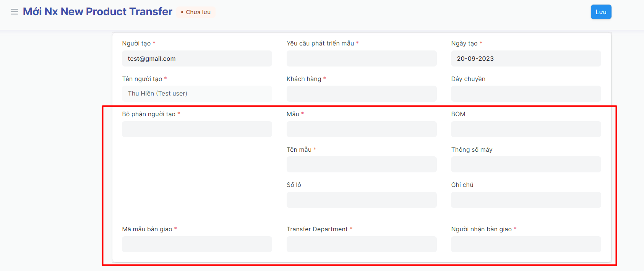
Task: Open the hamburger sidebar menu icon
Action: [x=14, y=12]
